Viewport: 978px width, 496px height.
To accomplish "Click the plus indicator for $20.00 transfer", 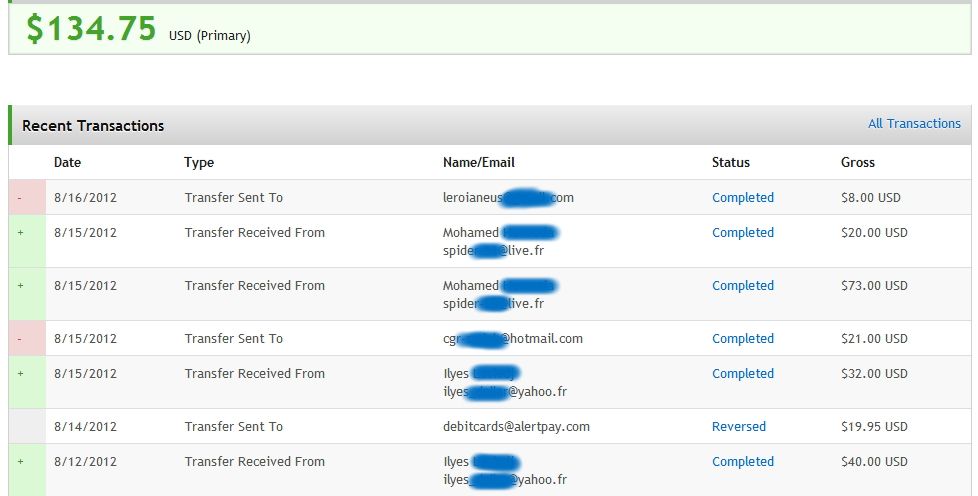I will point(27,241).
